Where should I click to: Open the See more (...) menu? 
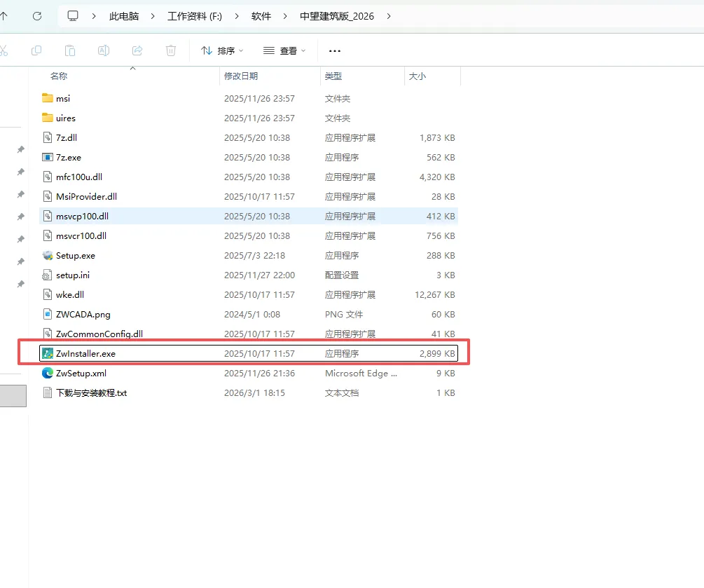click(335, 50)
